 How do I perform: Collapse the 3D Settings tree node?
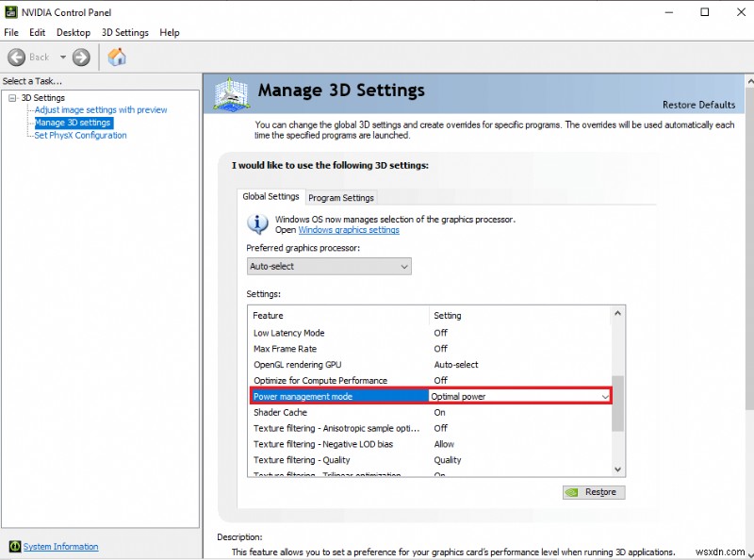(12, 98)
